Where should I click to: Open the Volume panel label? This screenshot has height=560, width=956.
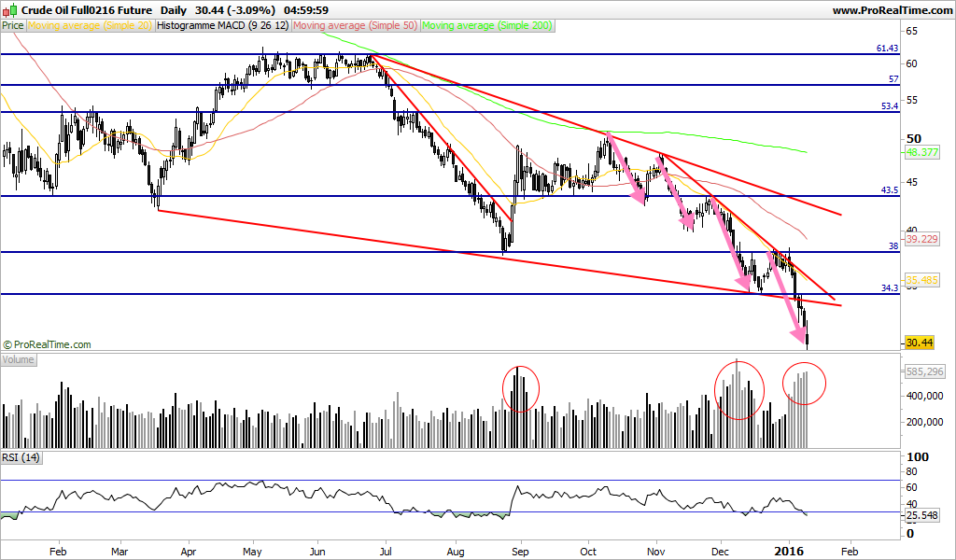pyautogui.click(x=19, y=359)
